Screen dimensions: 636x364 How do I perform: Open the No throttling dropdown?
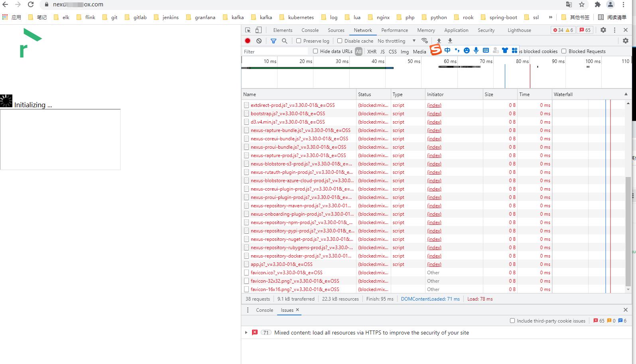(396, 41)
